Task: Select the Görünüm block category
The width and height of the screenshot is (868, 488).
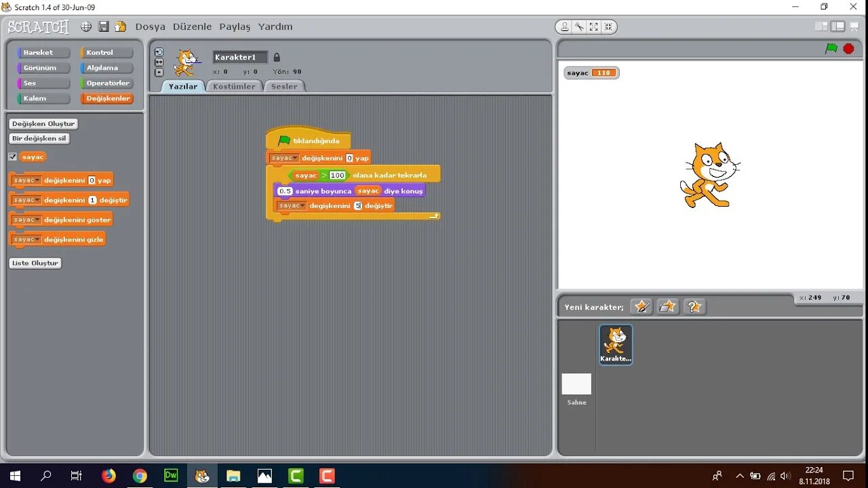Action: 43,68
